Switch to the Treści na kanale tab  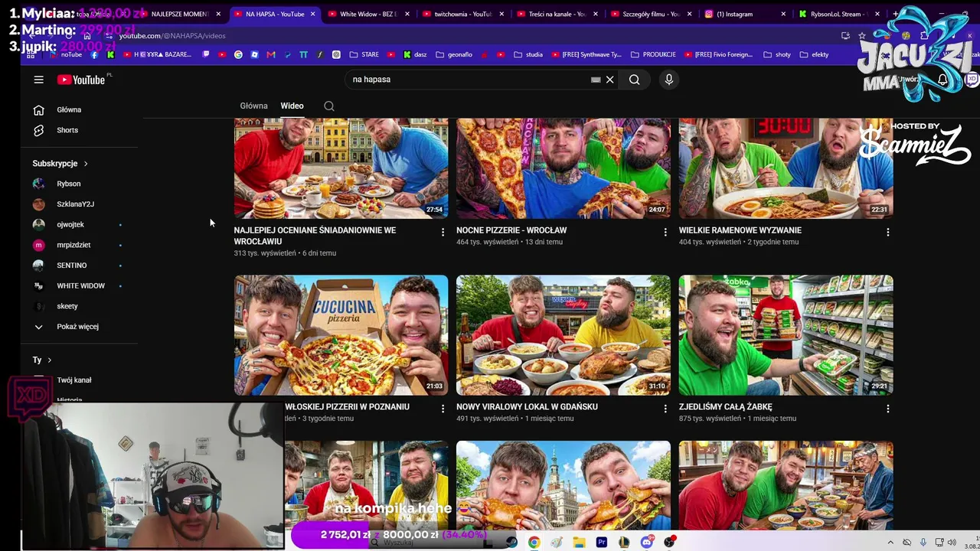557,14
